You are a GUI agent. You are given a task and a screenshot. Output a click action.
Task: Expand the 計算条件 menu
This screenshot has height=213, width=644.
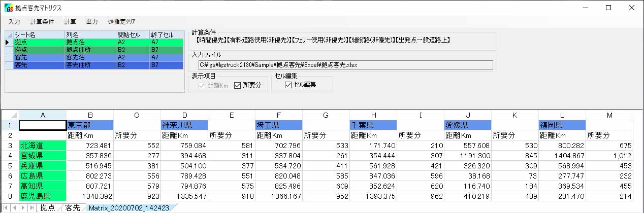(x=42, y=21)
